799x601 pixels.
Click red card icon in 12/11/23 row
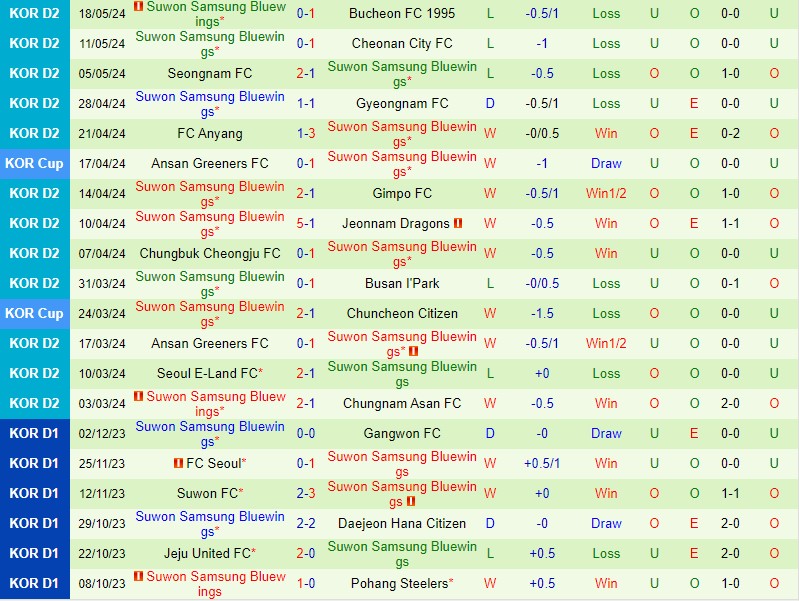click(411, 501)
